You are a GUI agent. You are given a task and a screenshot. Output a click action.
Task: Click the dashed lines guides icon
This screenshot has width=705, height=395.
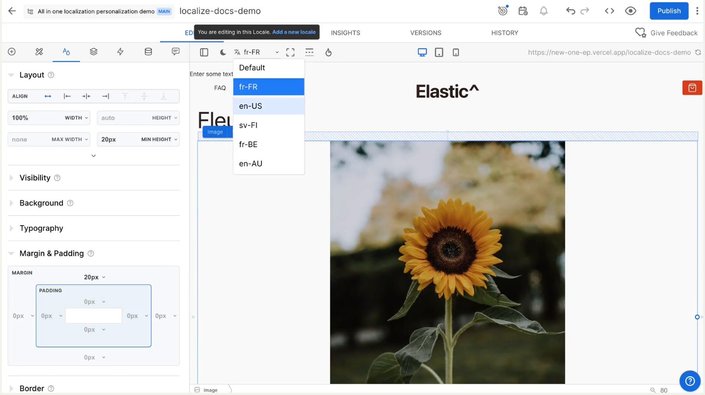tap(309, 52)
